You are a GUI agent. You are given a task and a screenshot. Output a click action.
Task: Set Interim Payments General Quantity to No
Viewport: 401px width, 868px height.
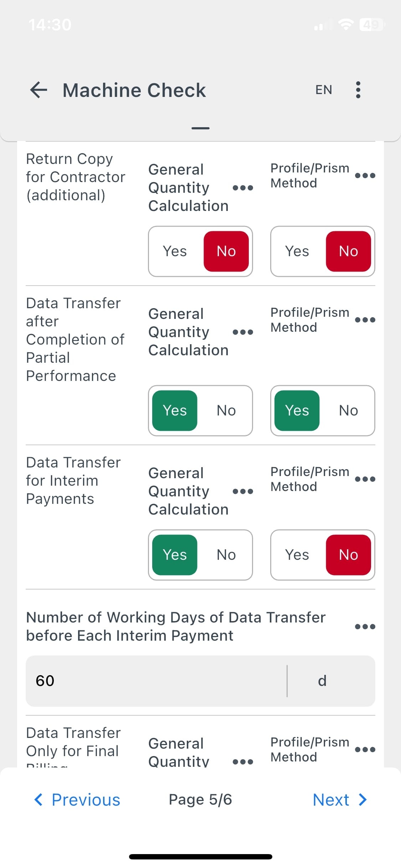click(x=226, y=555)
